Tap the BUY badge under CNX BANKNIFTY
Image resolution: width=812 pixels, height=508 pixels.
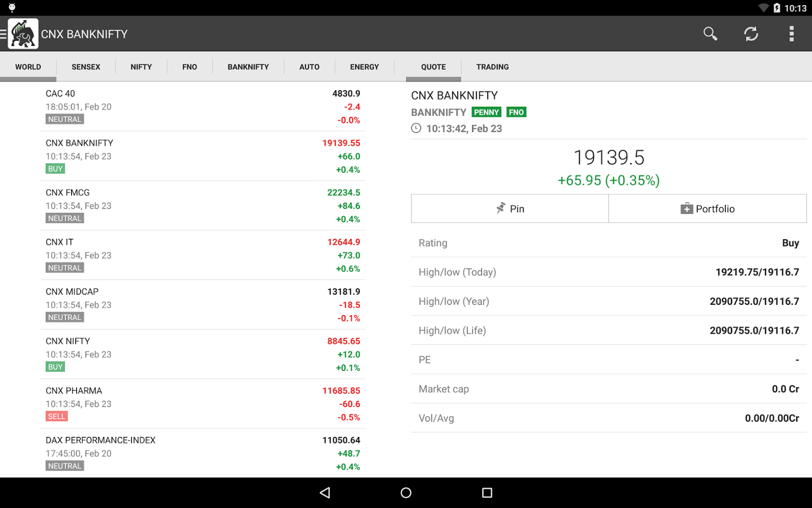(x=55, y=169)
